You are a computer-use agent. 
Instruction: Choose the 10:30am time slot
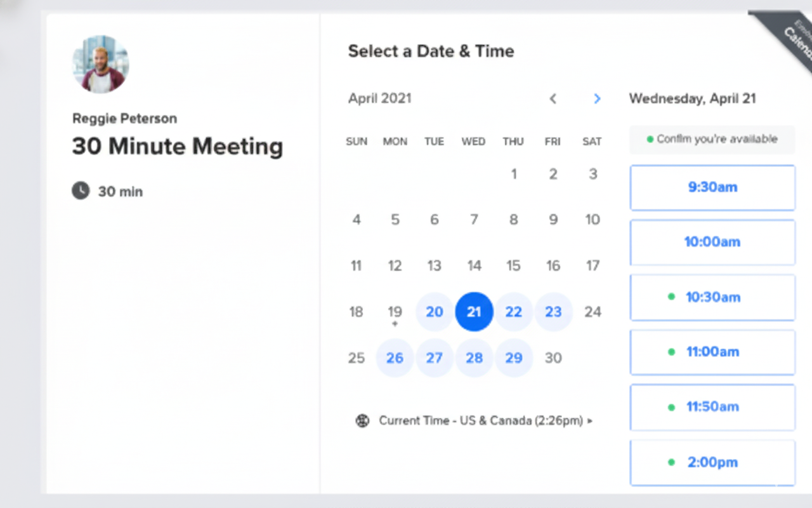712,297
